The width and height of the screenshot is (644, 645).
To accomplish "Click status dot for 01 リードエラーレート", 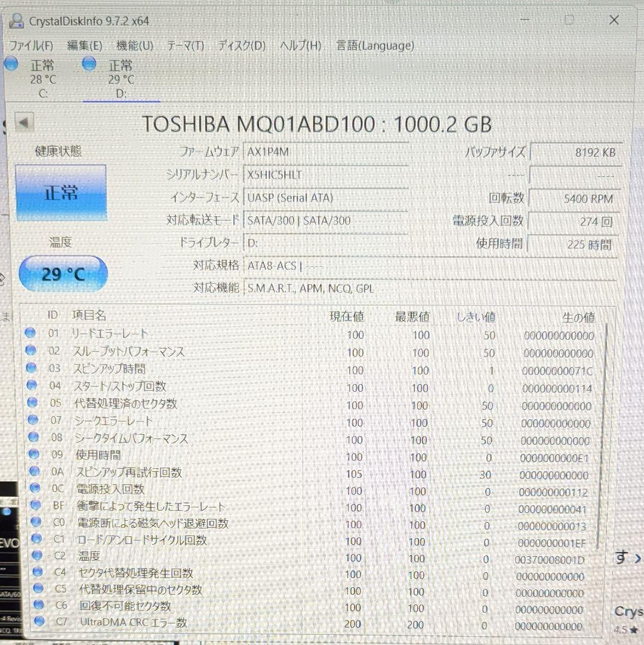I will click(30, 333).
